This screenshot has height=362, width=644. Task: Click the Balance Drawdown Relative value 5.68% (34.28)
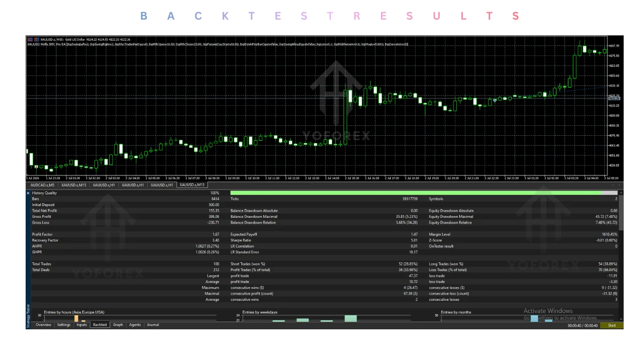[x=407, y=223]
